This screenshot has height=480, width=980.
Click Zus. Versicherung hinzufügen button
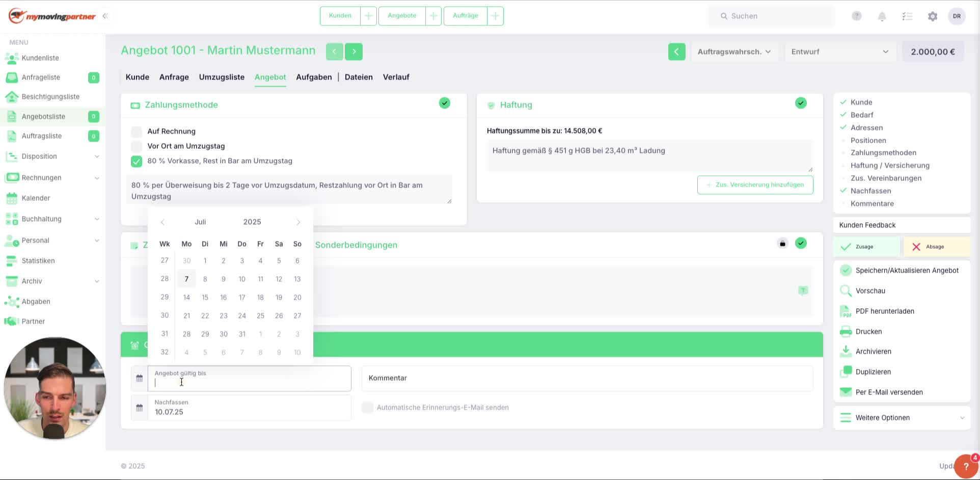point(755,185)
